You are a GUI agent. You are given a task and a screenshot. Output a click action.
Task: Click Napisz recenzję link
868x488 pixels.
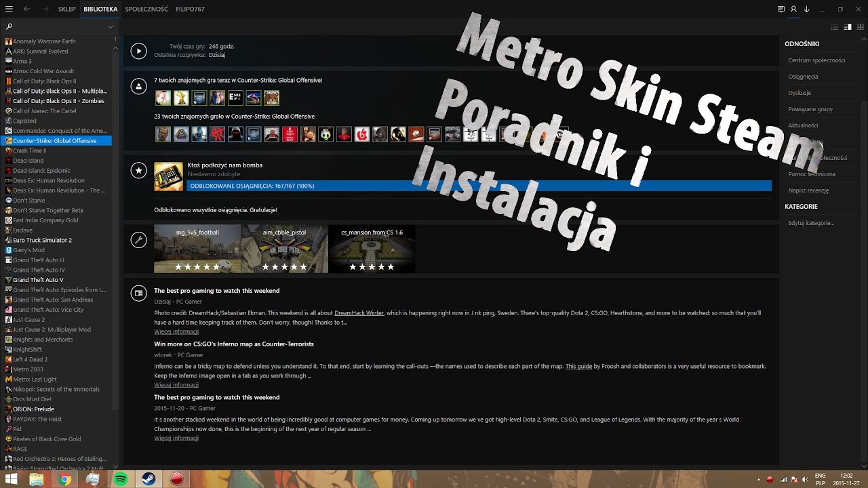(x=808, y=190)
